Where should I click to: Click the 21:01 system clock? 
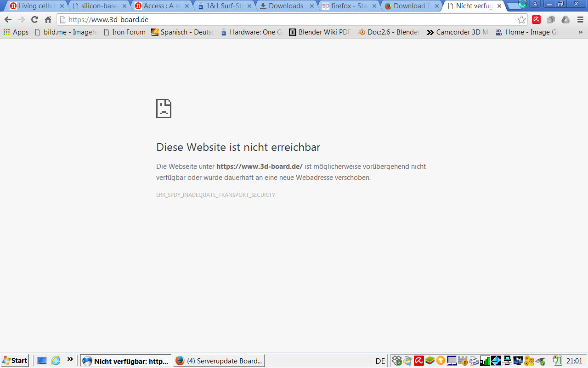pos(574,361)
